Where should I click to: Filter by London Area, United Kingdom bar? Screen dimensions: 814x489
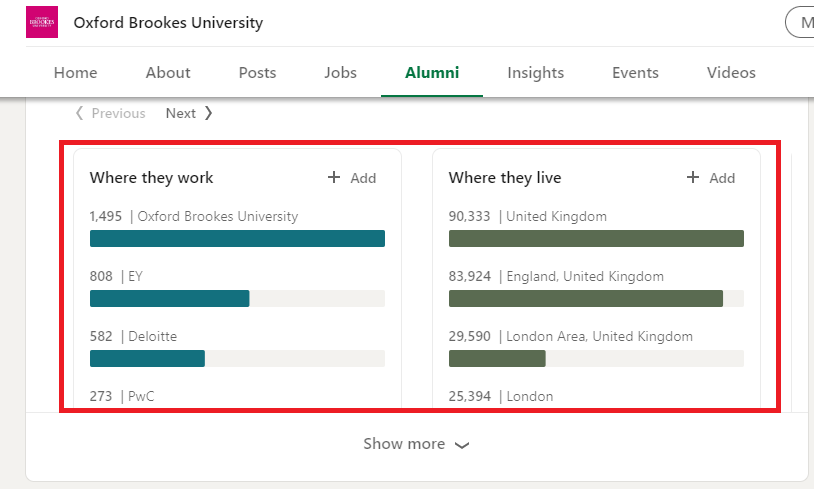coord(596,358)
